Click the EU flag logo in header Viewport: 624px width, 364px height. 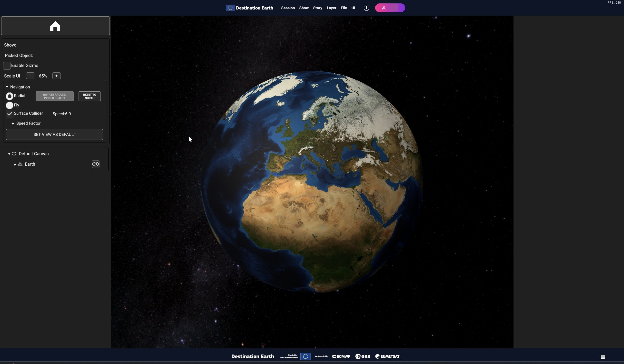pyautogui.click(x=230, y=8)
